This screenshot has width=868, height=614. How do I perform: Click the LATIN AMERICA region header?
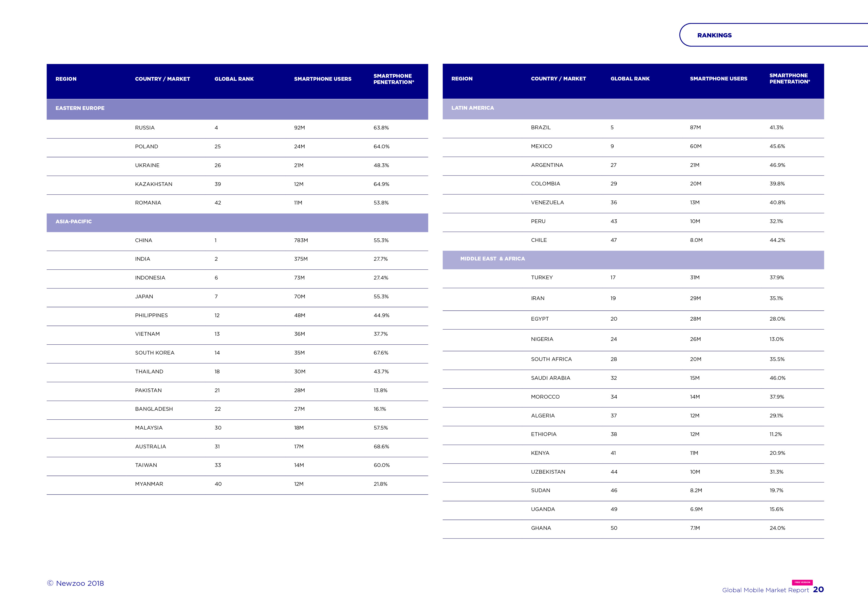pos(473,108)
